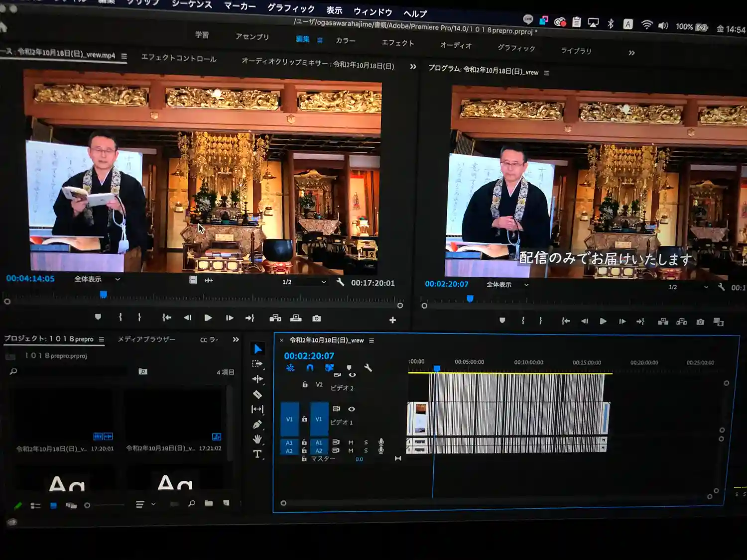
Task: Toggle lock on the V2 track
Action: (305, 384)
